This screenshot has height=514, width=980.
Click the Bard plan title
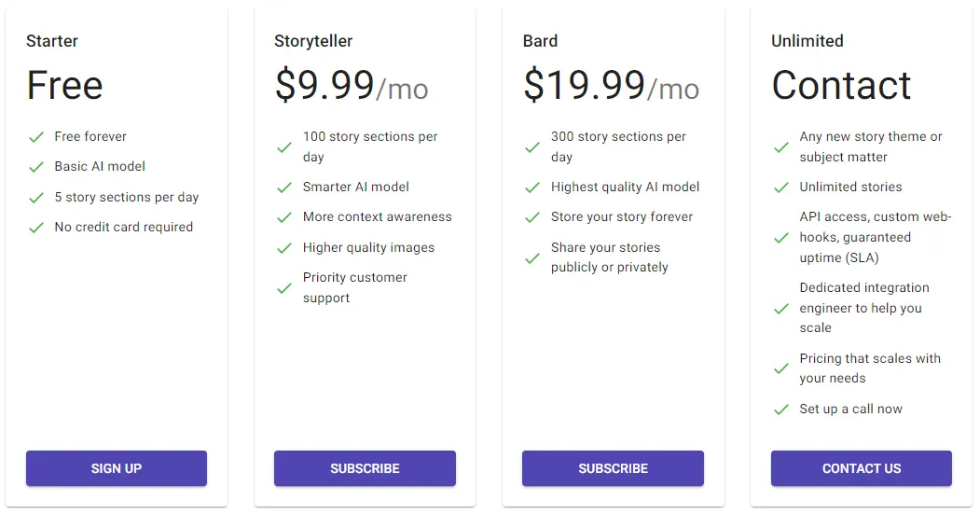click(x=541, y=41)
